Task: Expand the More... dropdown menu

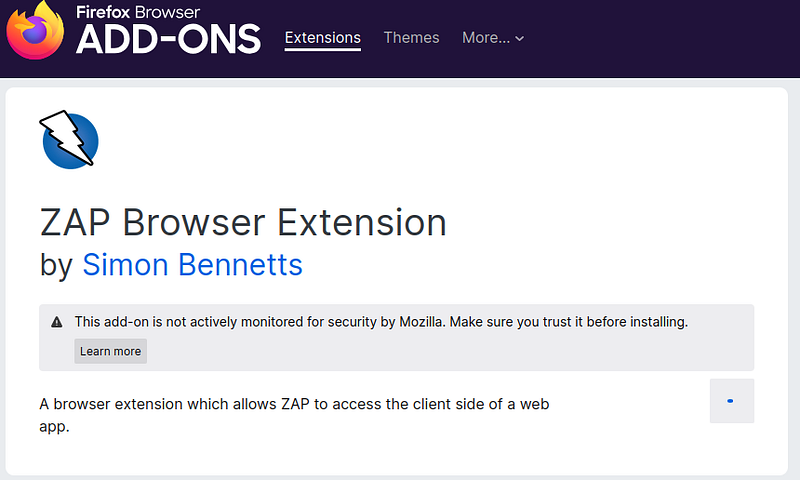Action: tap(493, 38)
